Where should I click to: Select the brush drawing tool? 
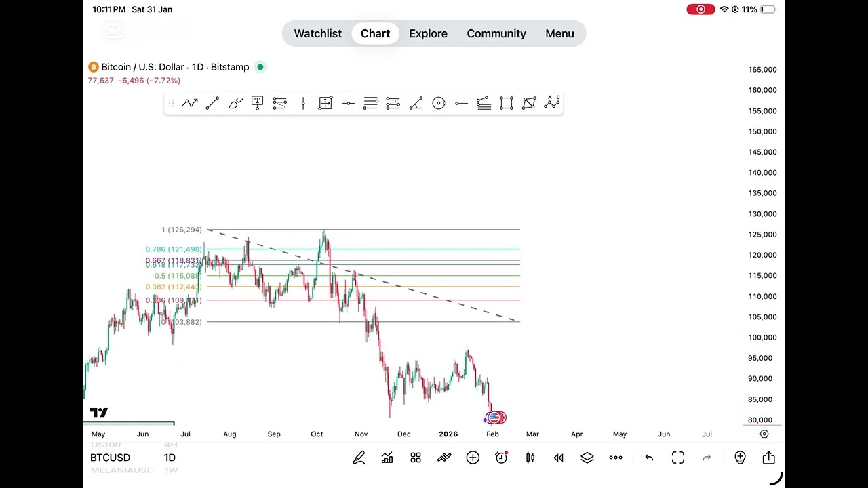tap(235, 103)
